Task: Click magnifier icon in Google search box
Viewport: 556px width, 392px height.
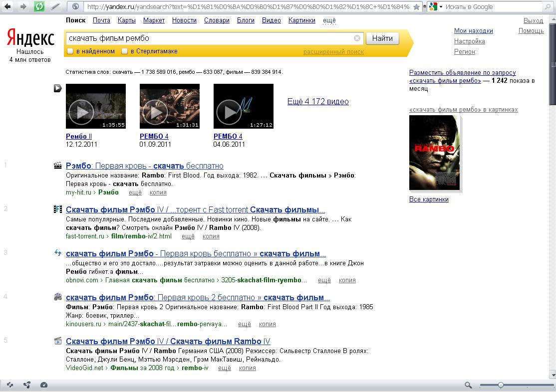Action: point(548,6)
